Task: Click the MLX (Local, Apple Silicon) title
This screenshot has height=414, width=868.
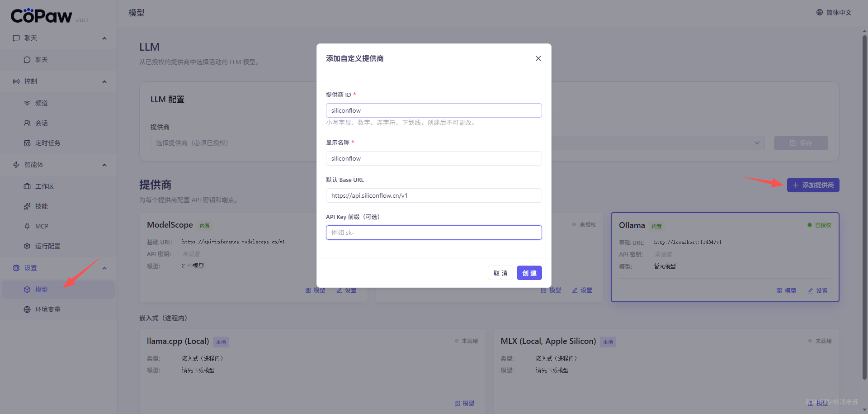Action: (548, 341)
